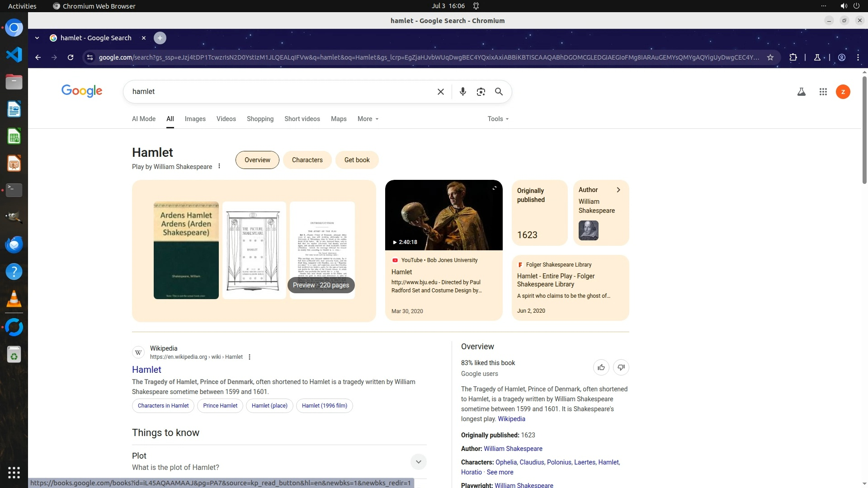868x488 pixels.
Task: Bookmark this page with the star
Action: coord(770,57)
